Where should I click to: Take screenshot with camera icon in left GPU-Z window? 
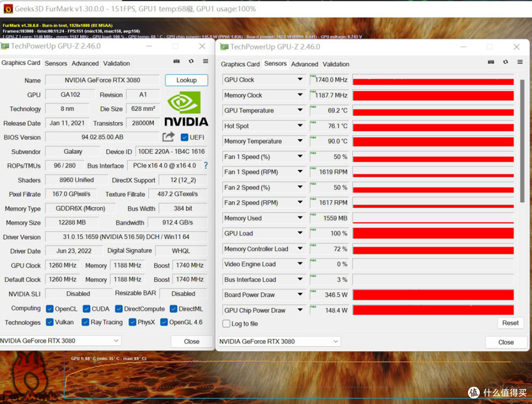[176, 61]
